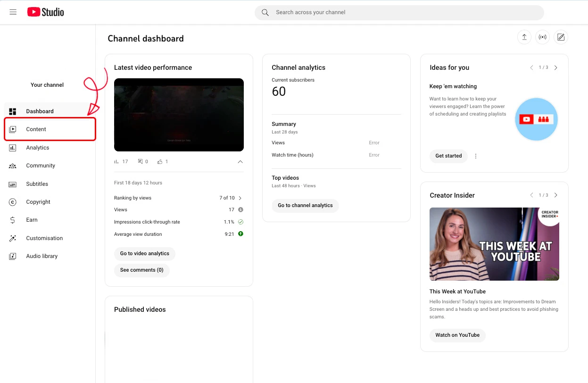Click the Views down-arrow indicator icon
This screenshot has width=588, height=383.
tap(240, 209)
